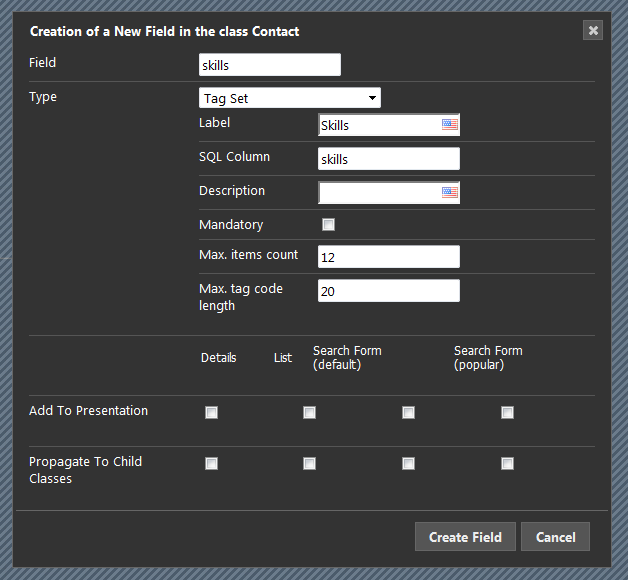Edit the Max. items count field
The width and height of the screenshot is (628, 580).
click(388, 257)
